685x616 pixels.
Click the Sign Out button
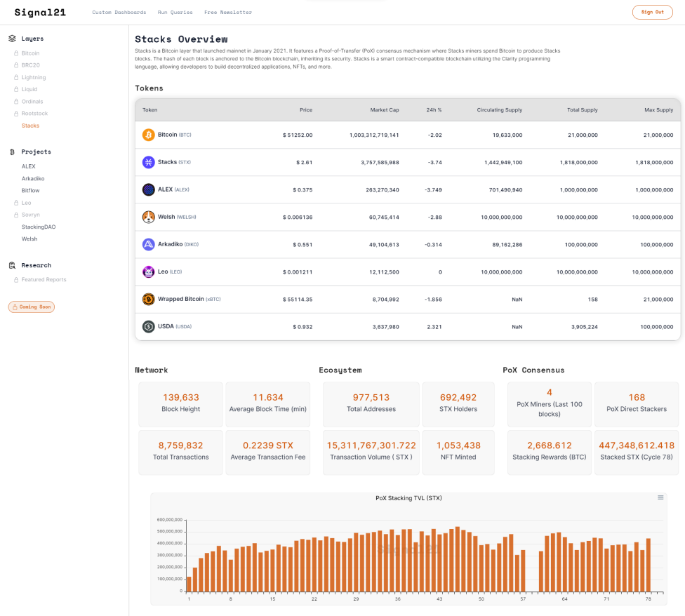[652, 12]
